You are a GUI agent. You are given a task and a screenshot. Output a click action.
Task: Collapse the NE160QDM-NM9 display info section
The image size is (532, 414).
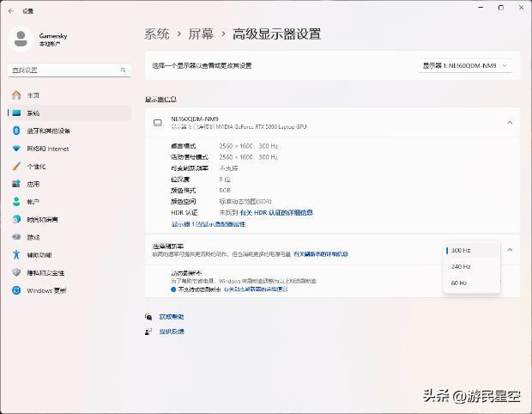coord(509,122)
